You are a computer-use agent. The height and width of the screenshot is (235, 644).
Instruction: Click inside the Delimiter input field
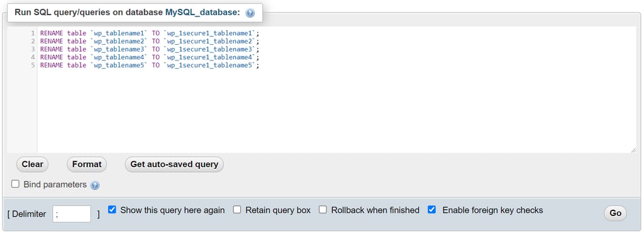[72, 214]
